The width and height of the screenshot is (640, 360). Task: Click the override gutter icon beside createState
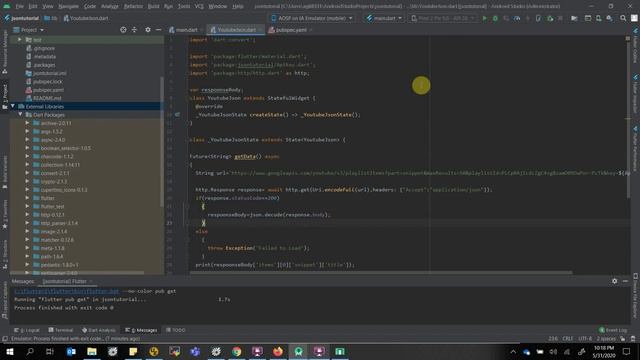pos(177,115)
